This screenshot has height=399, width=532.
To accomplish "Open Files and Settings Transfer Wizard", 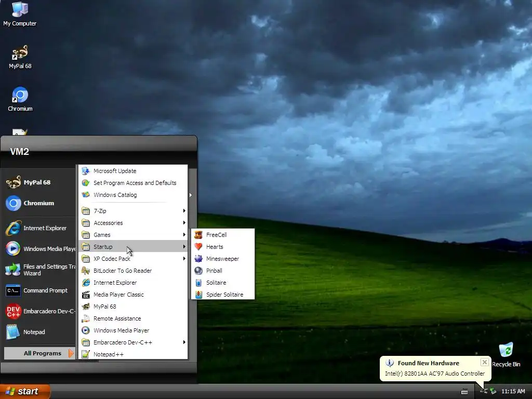I will point(39,270).
